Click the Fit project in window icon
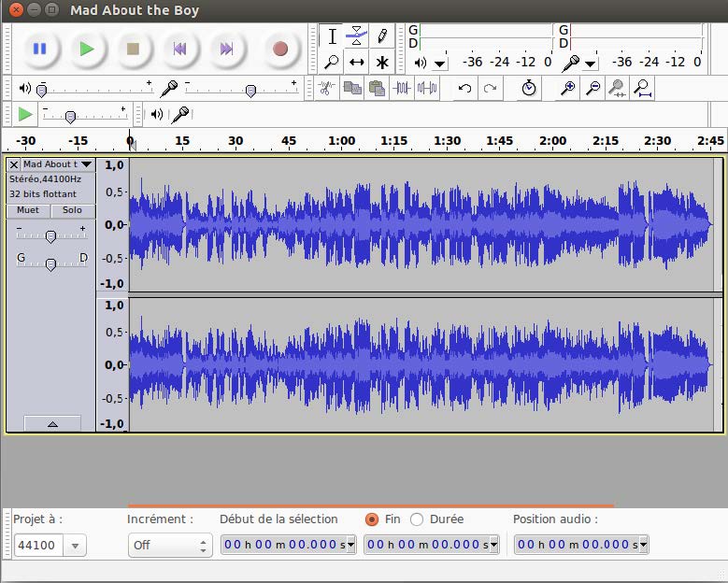Viewport: 728px width, 583px height. pyautogui.click(x=642, y=88)
